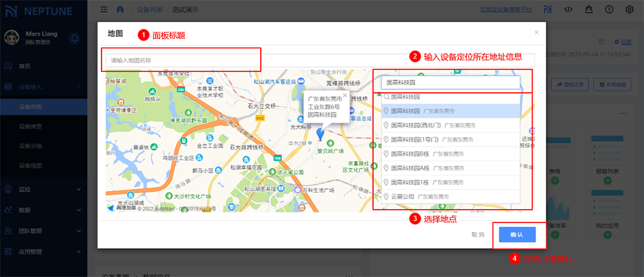Choose result 固高科技园(1号门)
Viewport: 644px width, 277px height.
450,139
